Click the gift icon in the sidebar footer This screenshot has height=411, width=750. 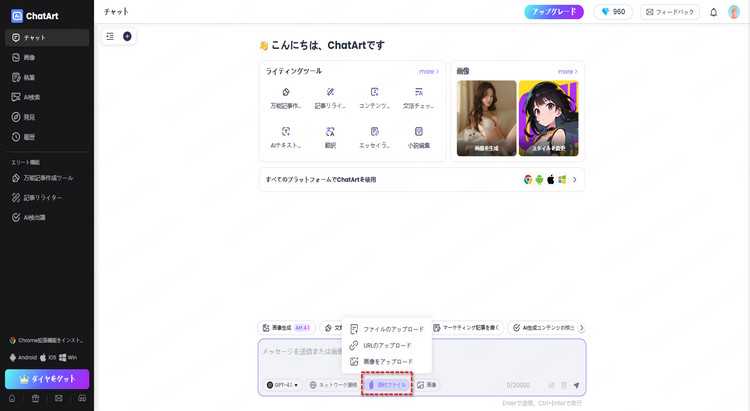pos(35,398)
